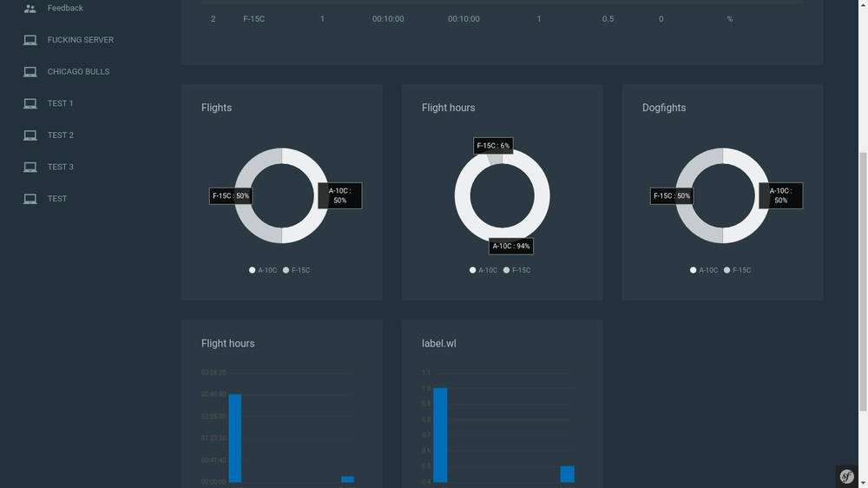The width and height of the screenshot is (868, 488).
Task: Toggle A-10C legend in Flight hours donut
Action: (x=483, y=270)
